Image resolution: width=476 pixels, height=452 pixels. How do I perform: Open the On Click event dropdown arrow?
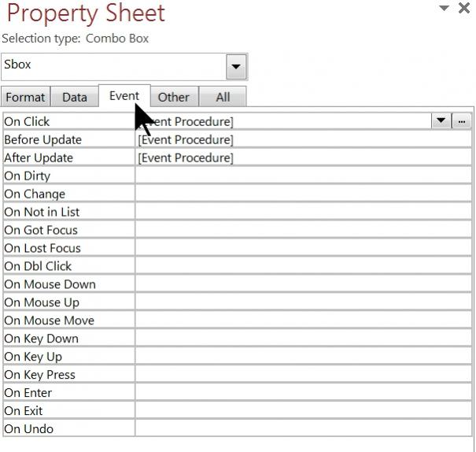click(441, 121)
